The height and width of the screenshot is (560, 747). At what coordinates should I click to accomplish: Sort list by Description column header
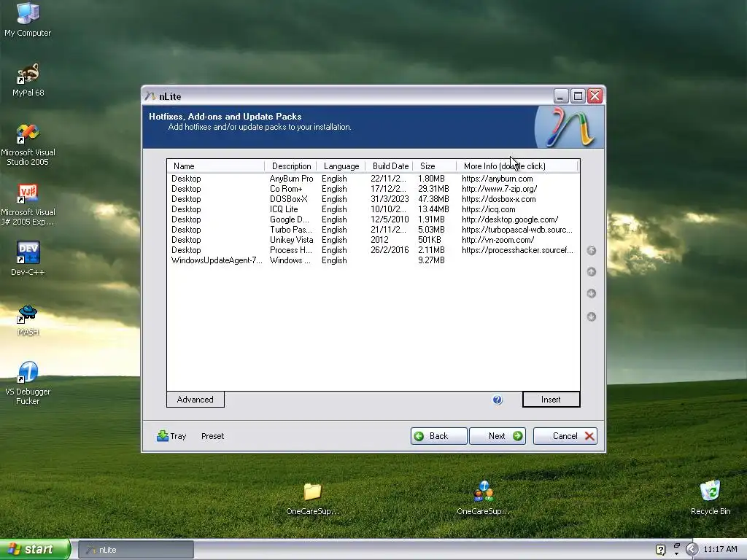click(290, 166)
